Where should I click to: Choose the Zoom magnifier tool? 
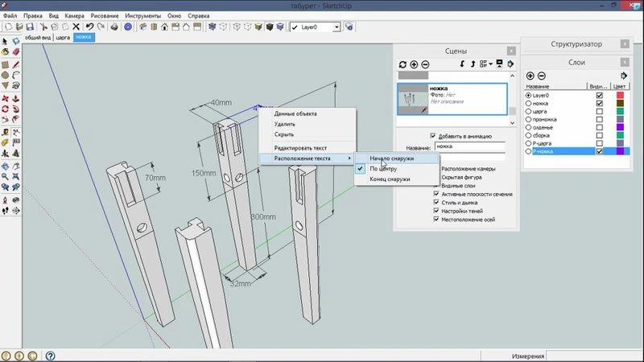point(5,176)
